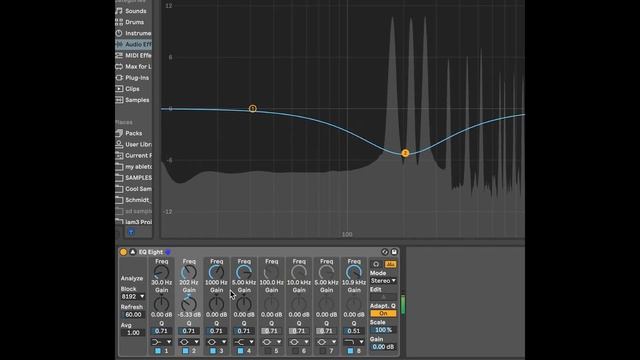The height and width of the screenshot is (360, 640).
Task: Open band 4 filter type dropdown
Action: 244,342
